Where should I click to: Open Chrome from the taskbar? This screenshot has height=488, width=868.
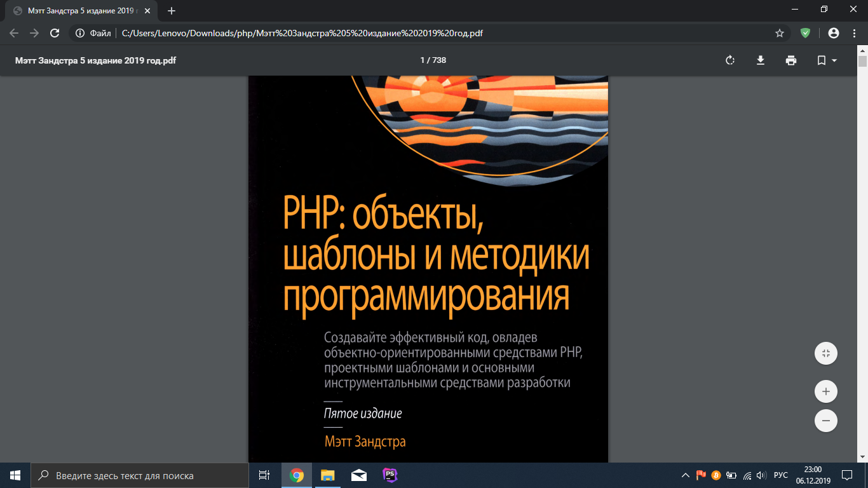tap(296, 475)
